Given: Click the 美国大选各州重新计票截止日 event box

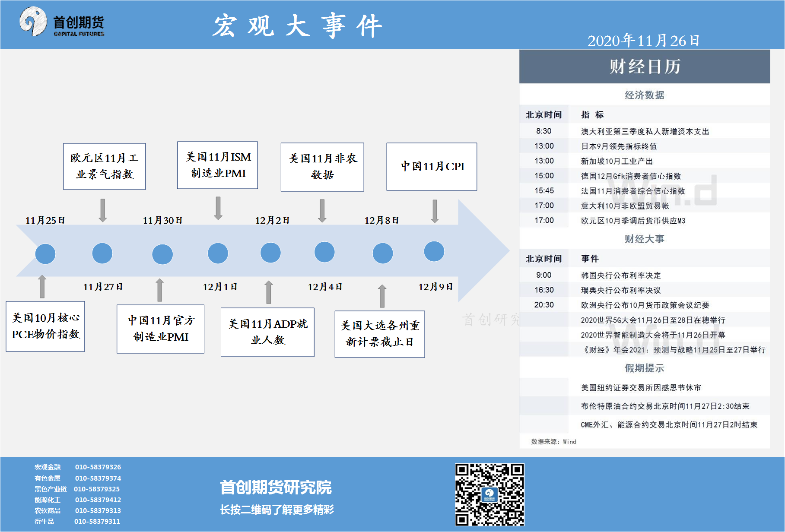Looking at the screenshot, I should [x=380, y=334].
